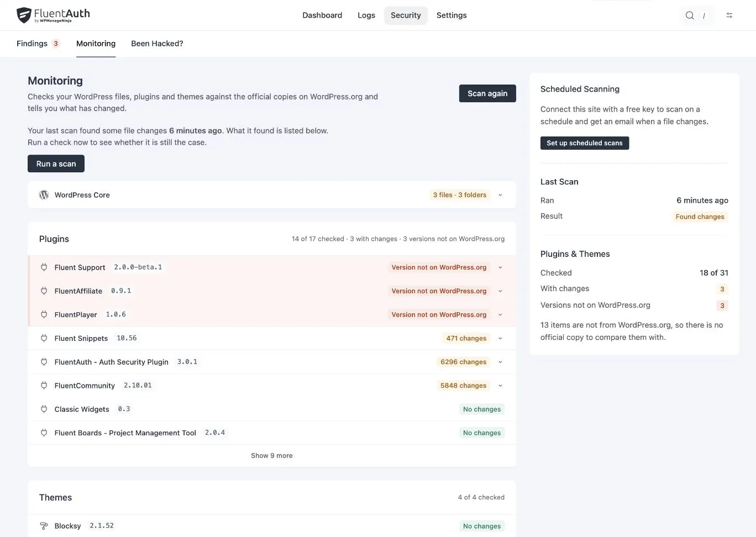Expand the FluentPlayer row chevron

(500, 315)
